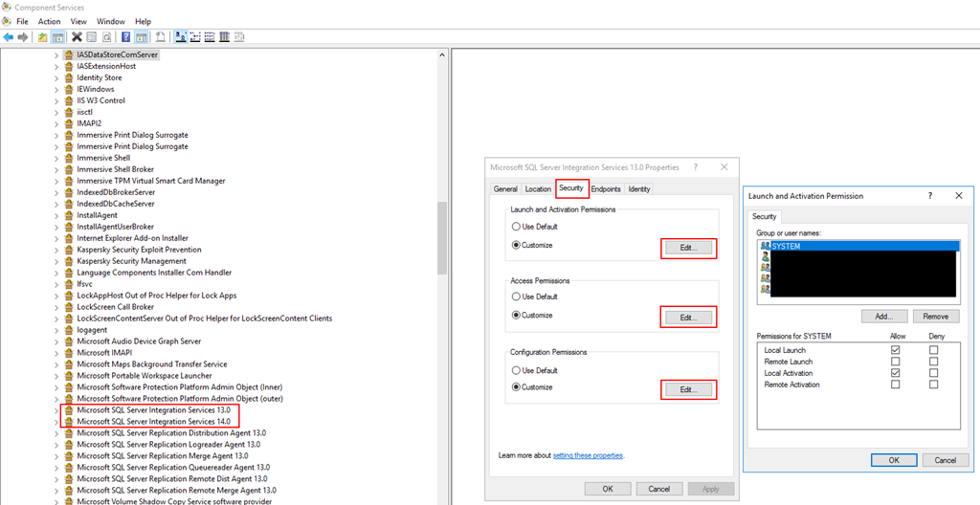Open the Location tab
980x505 pixels.
(538, 188)
